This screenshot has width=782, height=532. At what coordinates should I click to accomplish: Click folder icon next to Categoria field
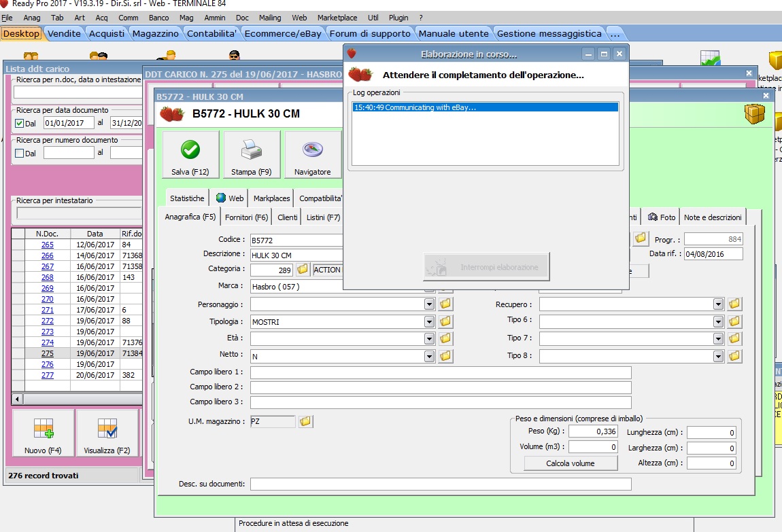(303, 270)
